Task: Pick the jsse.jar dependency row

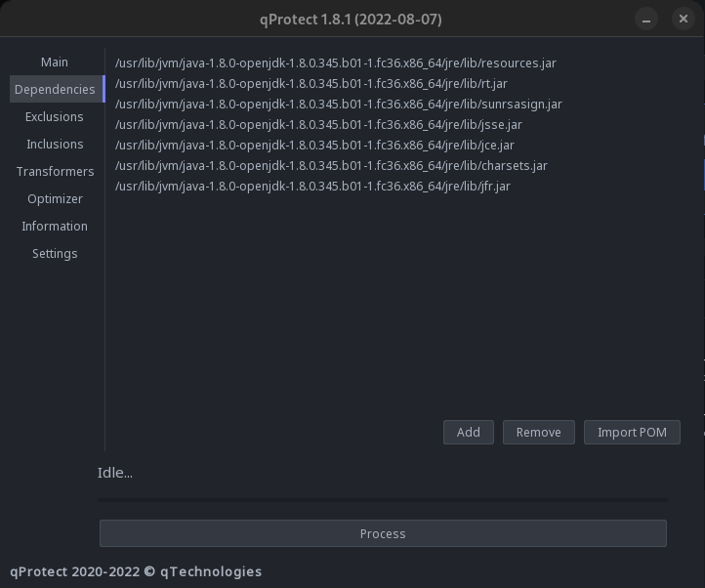Action: click(318, 124)
